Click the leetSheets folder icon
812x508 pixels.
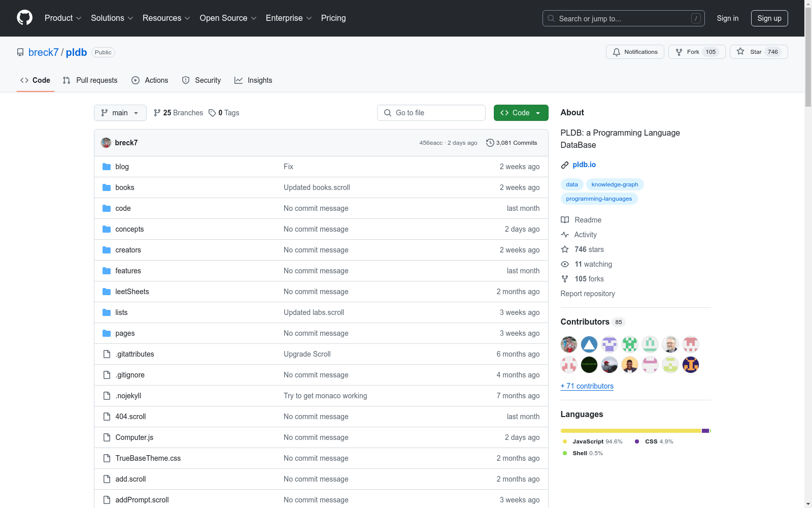tap(107, 292)
